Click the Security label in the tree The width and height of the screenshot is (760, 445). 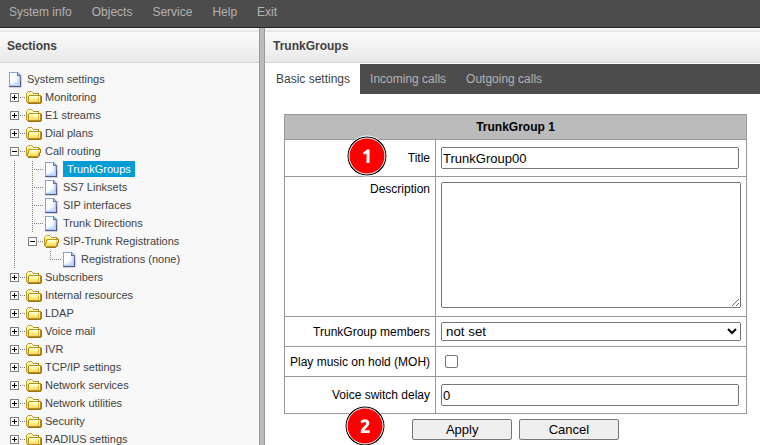[65, 421]
